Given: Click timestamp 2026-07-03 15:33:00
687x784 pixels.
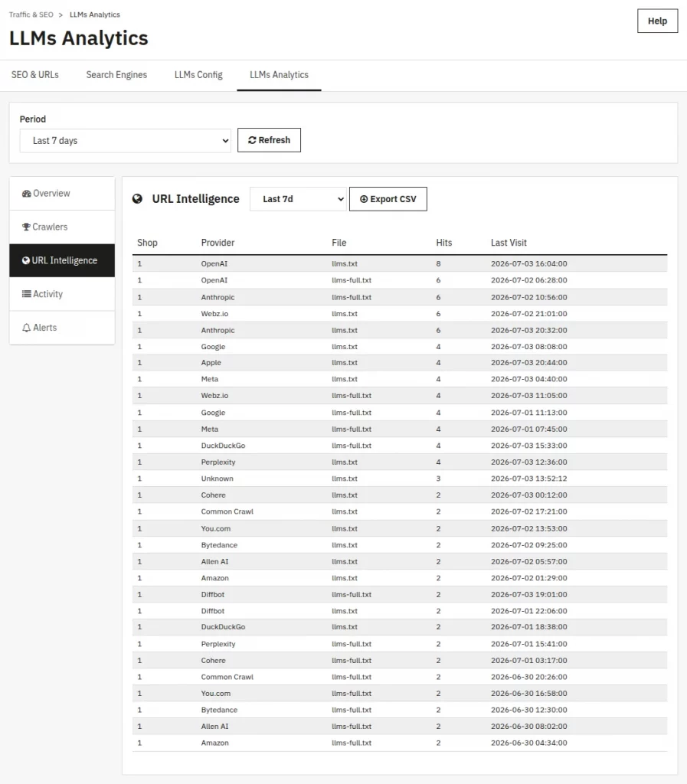Looking at the screenshot, I should (x=529, y=446).
